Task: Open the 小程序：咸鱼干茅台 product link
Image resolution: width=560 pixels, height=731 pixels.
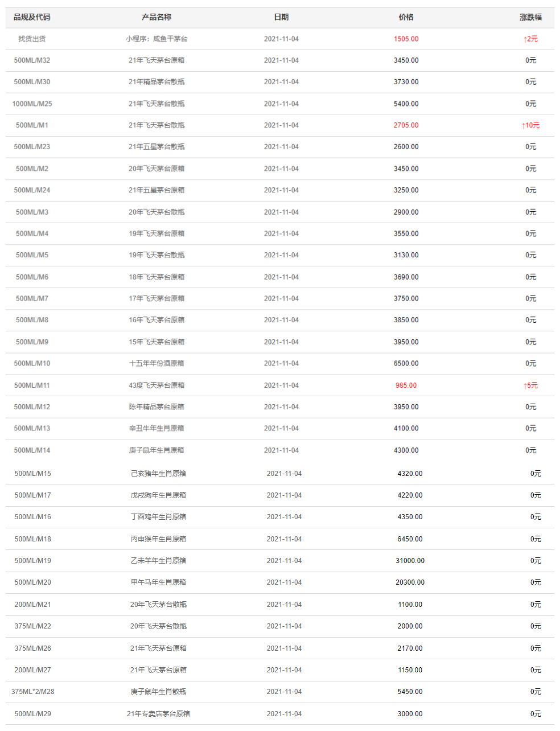Action: pyautogui.click(x=157, y=39)
